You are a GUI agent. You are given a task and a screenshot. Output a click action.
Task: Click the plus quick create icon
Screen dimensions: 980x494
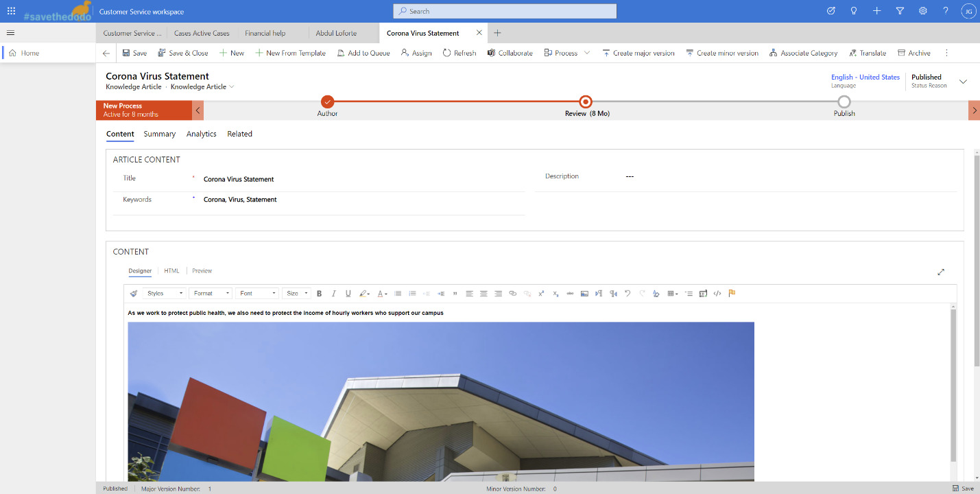pos(877,11)
